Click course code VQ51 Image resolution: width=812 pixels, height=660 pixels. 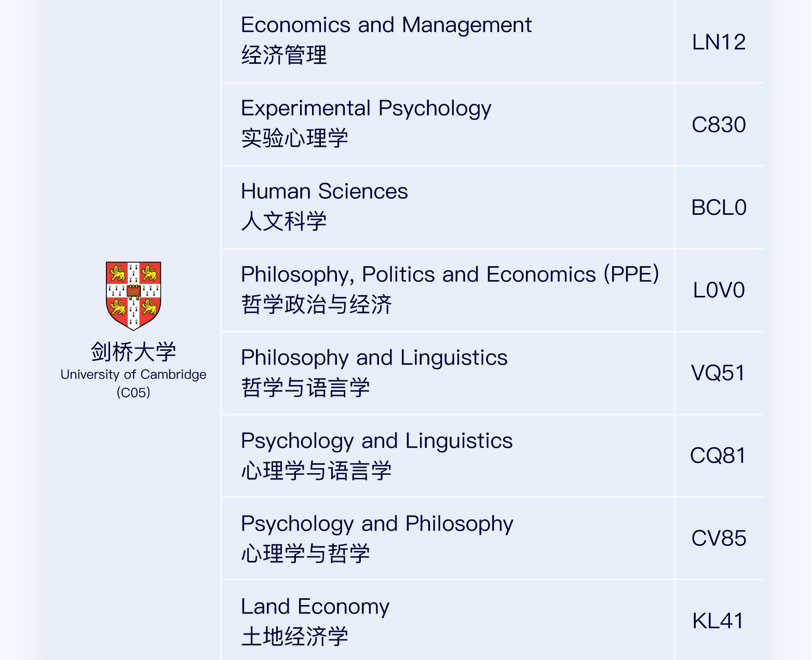pos(719,373)
